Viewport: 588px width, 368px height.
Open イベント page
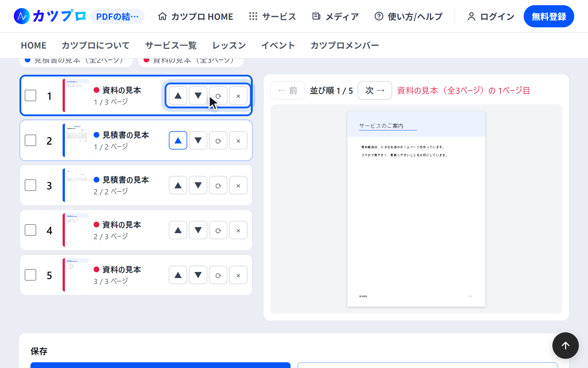278,45
